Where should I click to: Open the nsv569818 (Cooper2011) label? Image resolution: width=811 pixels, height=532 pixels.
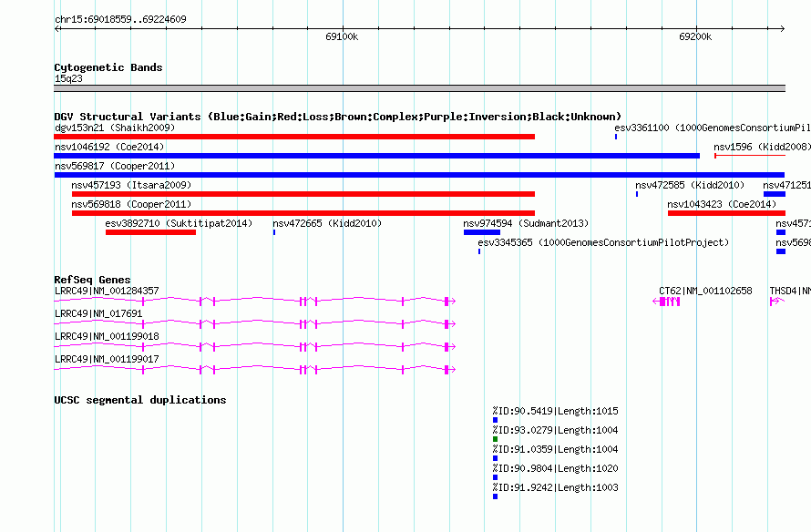pyautogui.click(x=131, y=204)
